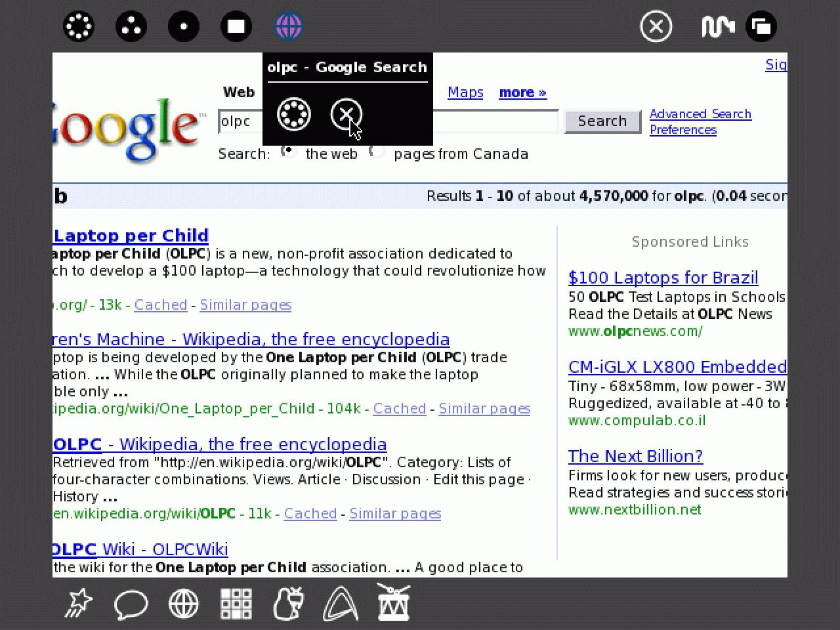
Task: Click the www.compulab.co.il URL text
Action: click(x=637, y=421)
